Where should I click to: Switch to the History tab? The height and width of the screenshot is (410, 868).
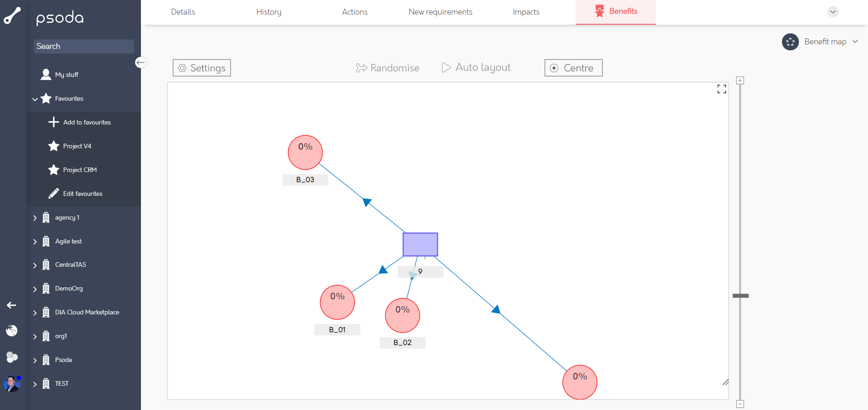pyautogui.click(x=269, y=12)
